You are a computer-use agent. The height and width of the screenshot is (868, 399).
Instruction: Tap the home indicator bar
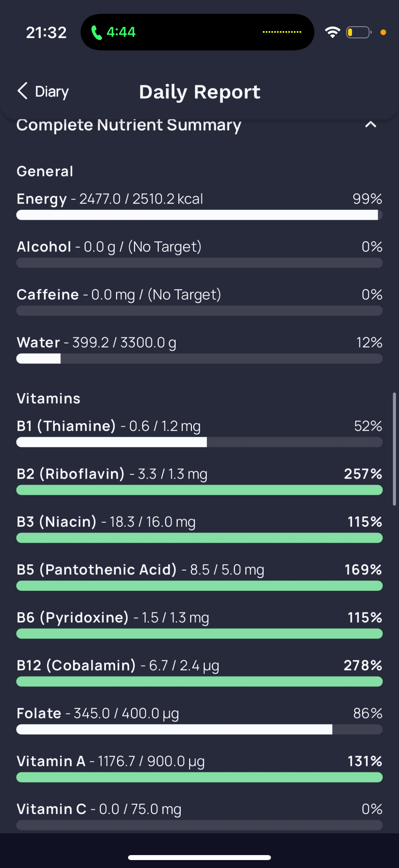coord(199,857)
